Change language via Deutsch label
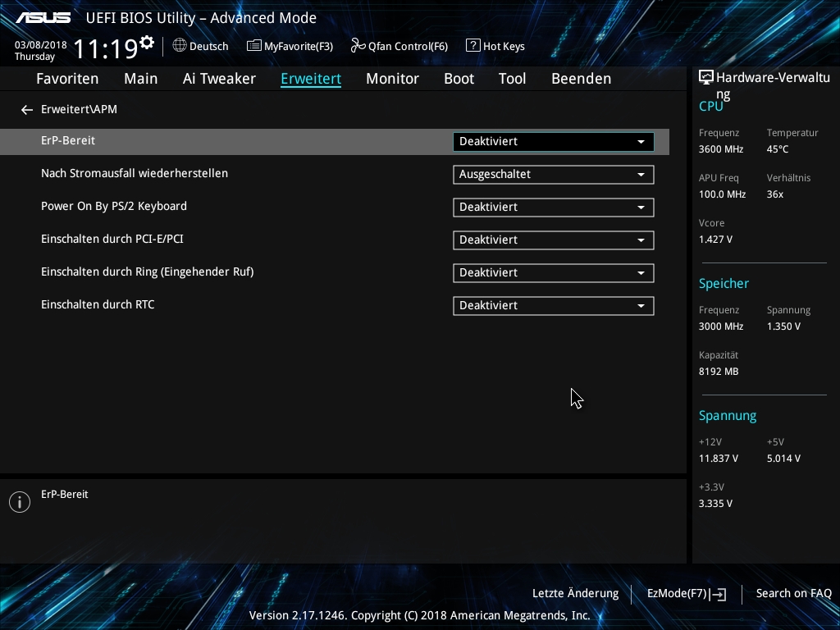The height and width of the screenshot is (630, 840). [x=209, y=46]
